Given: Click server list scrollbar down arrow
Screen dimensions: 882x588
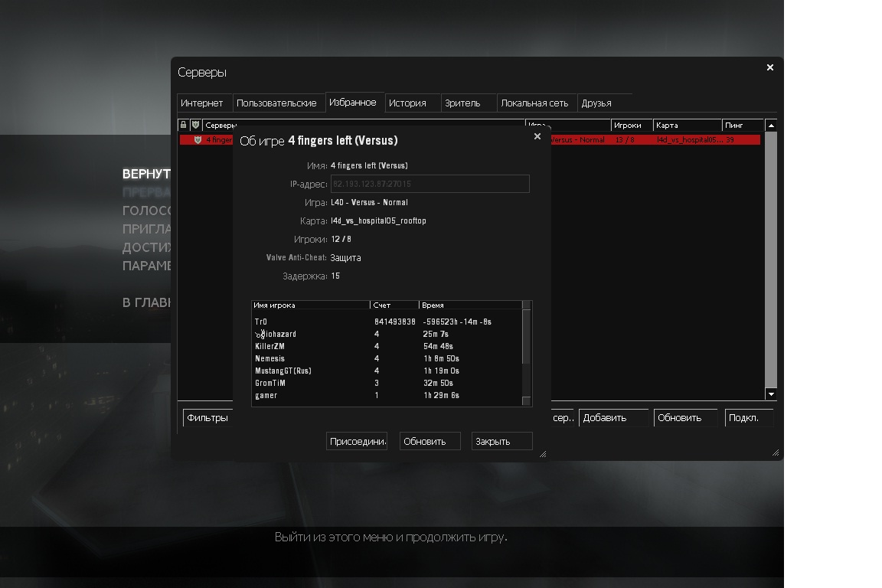Looking at the screenshot, I should (771, 394).
